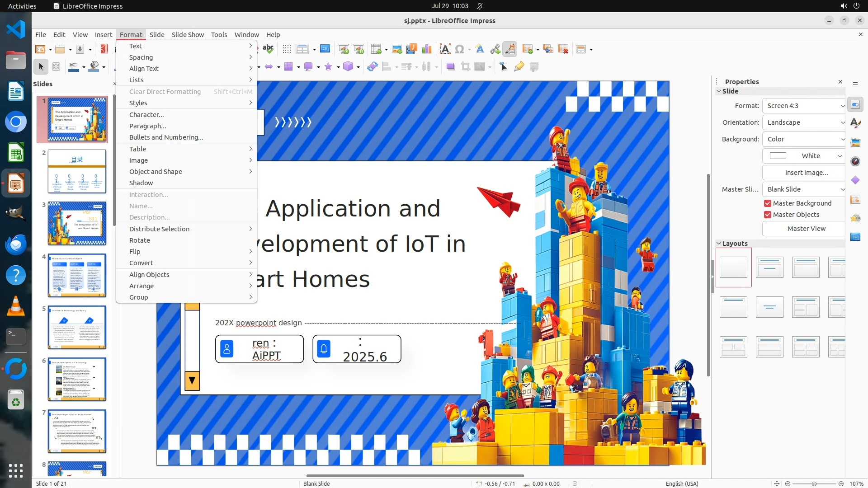Open the sidebar Gallery picture icon

coord(855,142)
